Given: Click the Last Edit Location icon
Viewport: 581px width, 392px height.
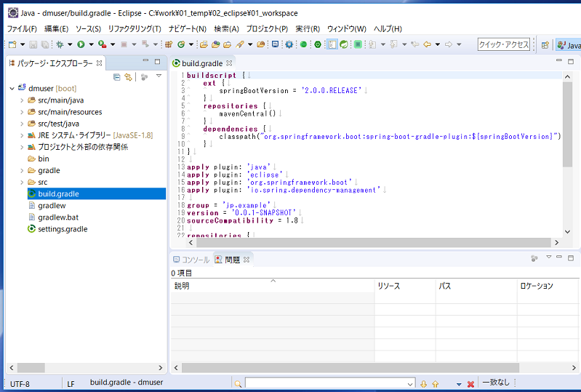Looking at the screenshot, I should (x=415, y=44).
